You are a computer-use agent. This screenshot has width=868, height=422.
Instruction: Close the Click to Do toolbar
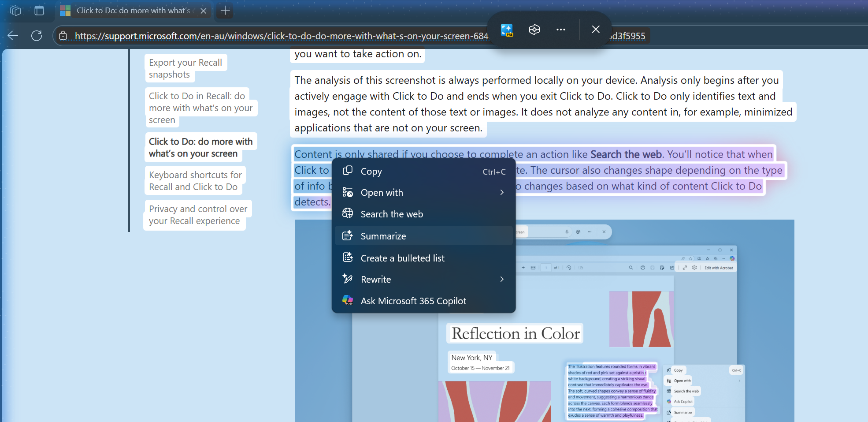pyautogui.click(x=596, y=30)
